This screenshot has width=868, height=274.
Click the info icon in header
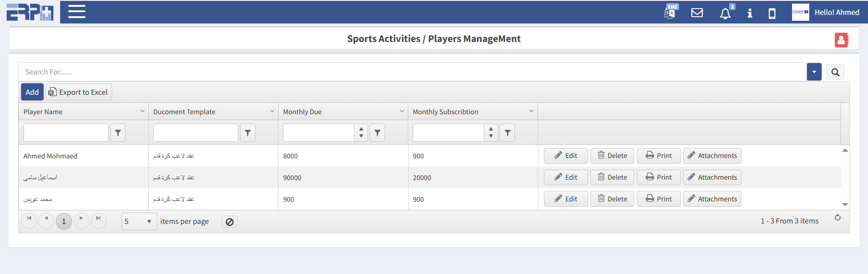[750, 13]
